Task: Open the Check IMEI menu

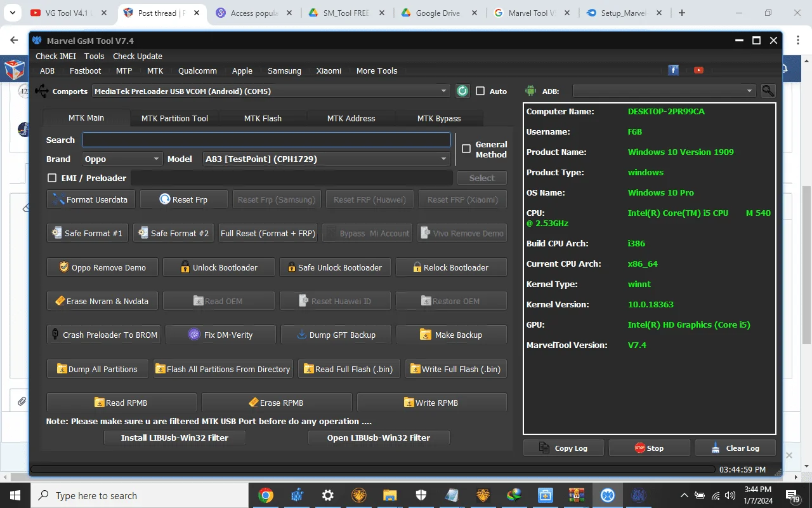Action: tap(56, 56)
